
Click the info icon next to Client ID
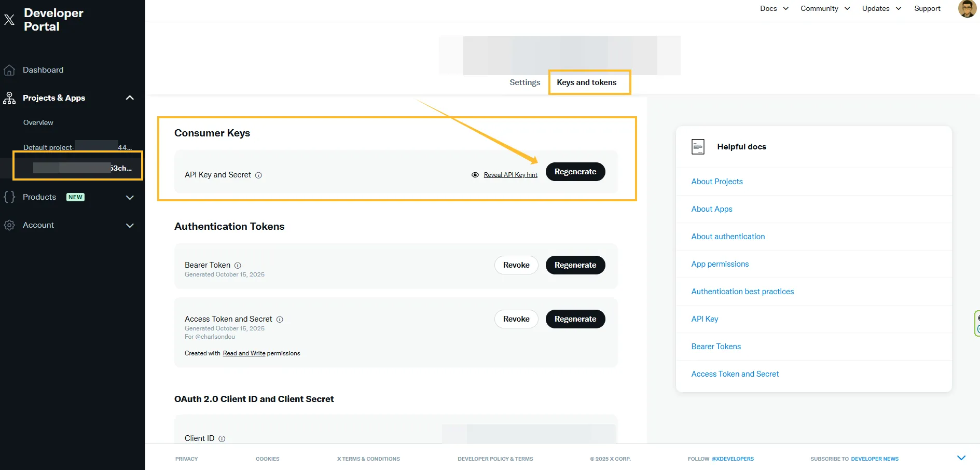(222, 439)
